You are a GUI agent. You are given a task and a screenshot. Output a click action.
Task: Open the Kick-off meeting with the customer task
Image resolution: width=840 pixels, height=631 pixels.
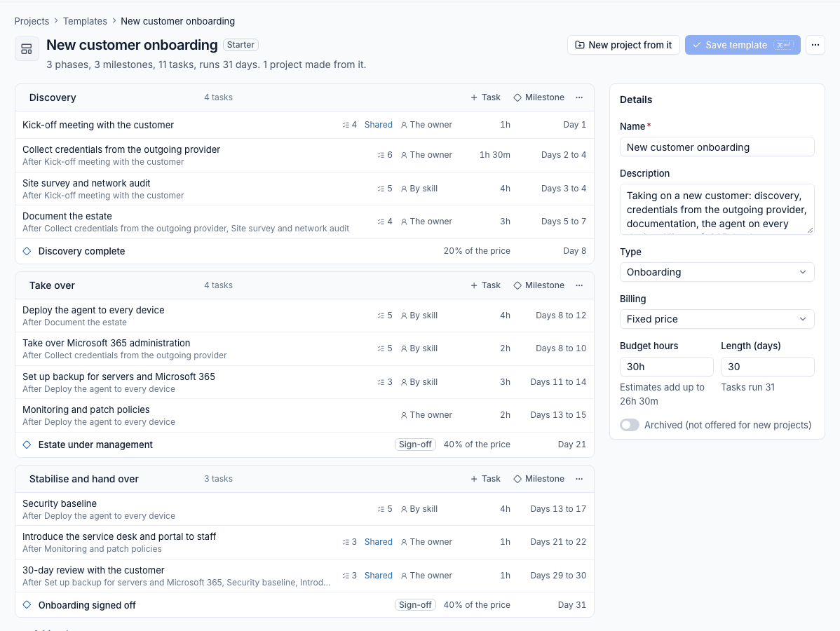98,125
